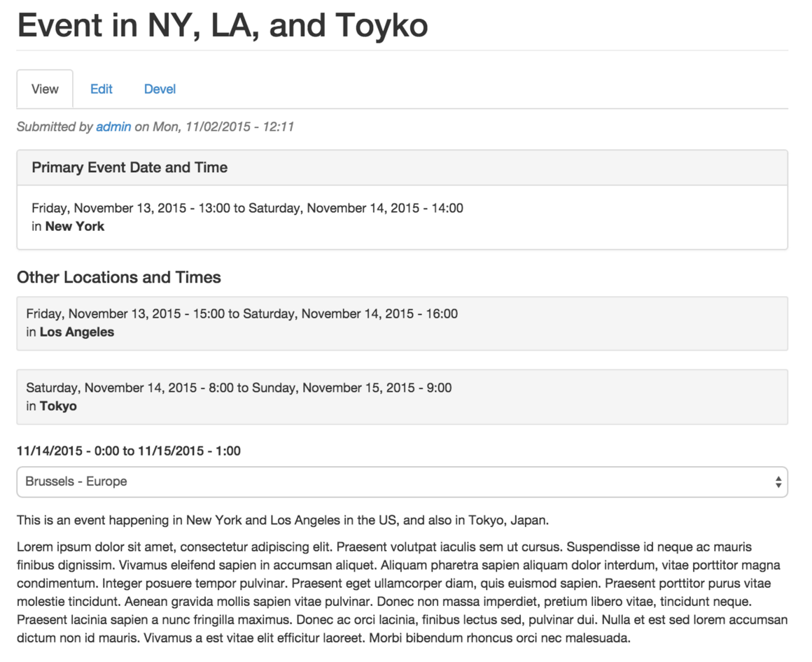The height and width of the screenshot is (662, 812).
Task: Click the Los Angeles location text
Action: tap(76, 332)
